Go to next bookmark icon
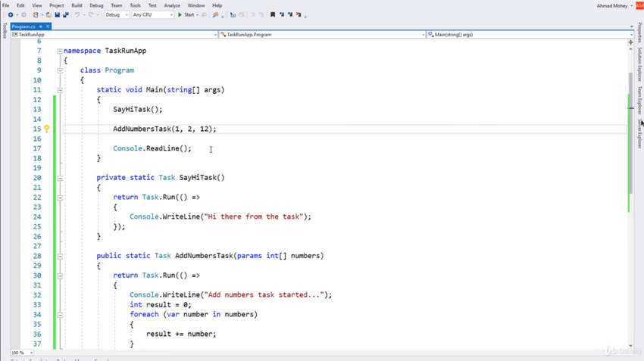This screenshot has height=361, width=644. tap(290, 15)
